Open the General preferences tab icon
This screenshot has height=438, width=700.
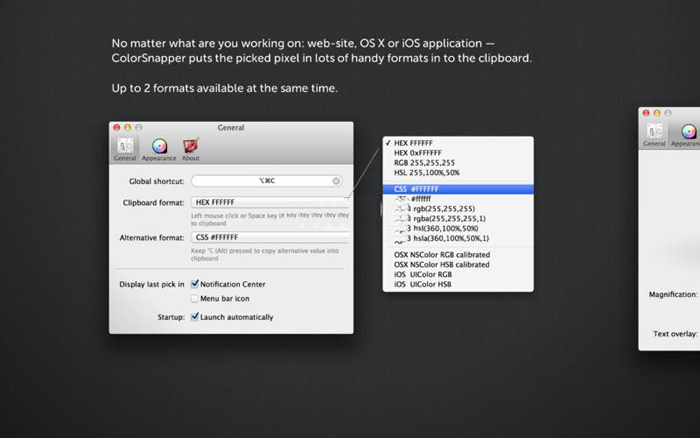click(125, 147)
